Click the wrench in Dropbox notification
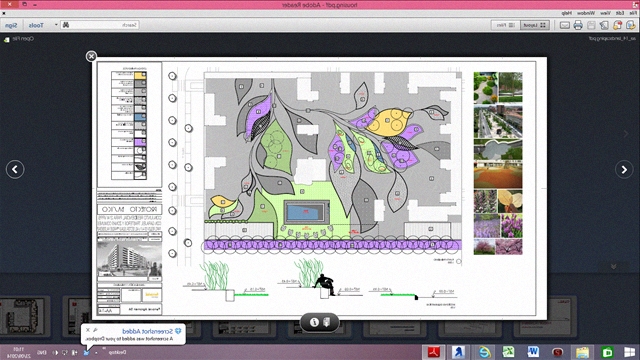This screenshot has height=360, width=640. click(x=96, y=330)
